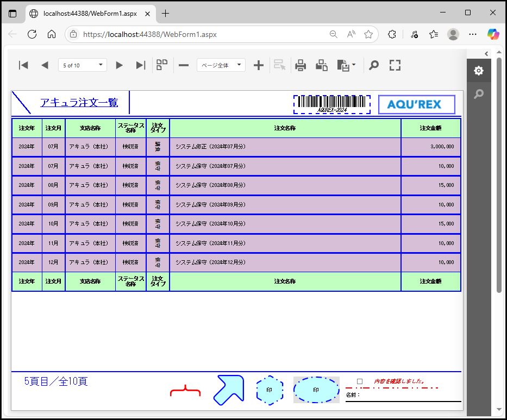The width and height of the screenshot is (507, 420).
Task: Collapse the right side panel chevron
Action: 486,53
